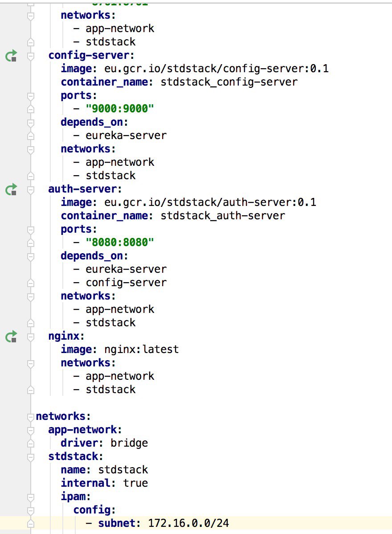Click the internal: true line
The width and height of the screenshot is (392, 534).
[x=104, y=483]
